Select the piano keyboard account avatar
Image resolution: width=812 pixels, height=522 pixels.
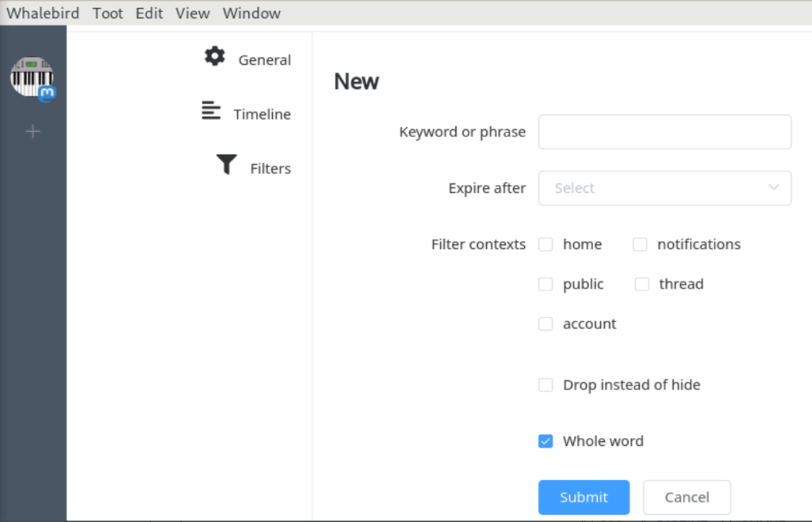(x=31, y=77)
